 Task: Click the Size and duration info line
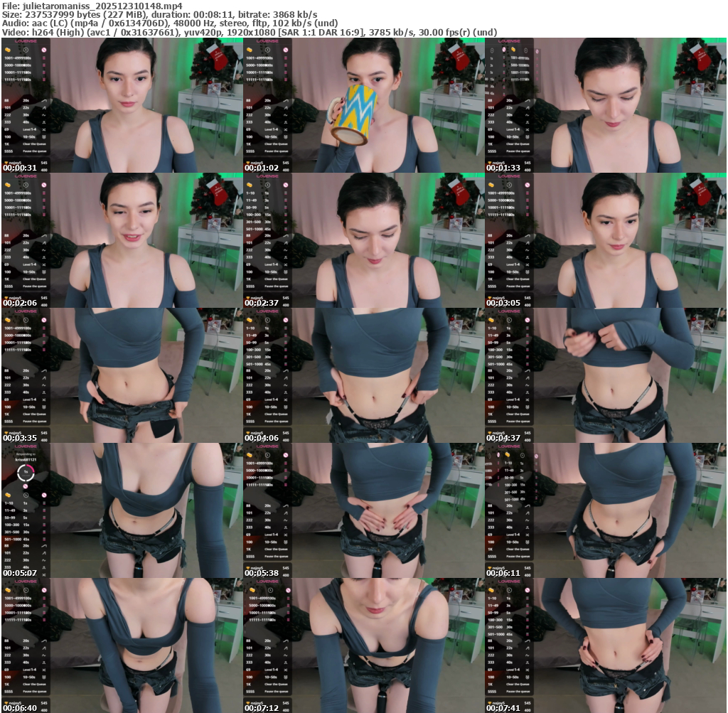[x=160, y=14]
